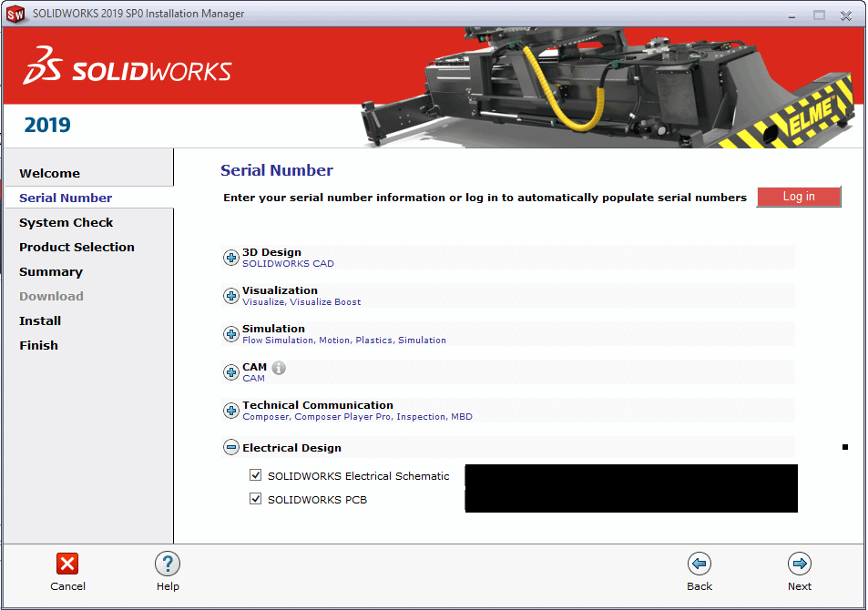Select the Download step
The width and height of the screenshot is (868, 610).
pos(52,296)
